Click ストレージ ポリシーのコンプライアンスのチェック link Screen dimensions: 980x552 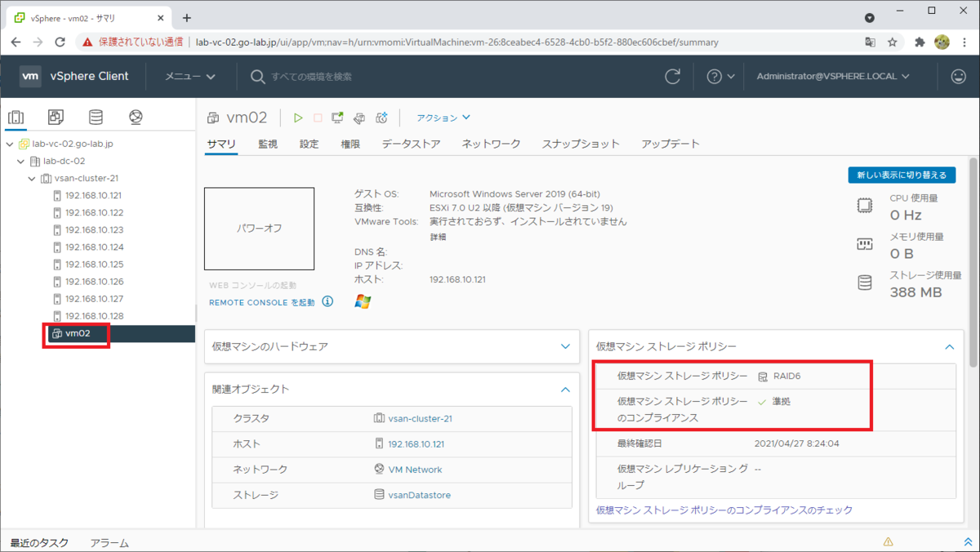pyautogui.click(x=724, y=510)
